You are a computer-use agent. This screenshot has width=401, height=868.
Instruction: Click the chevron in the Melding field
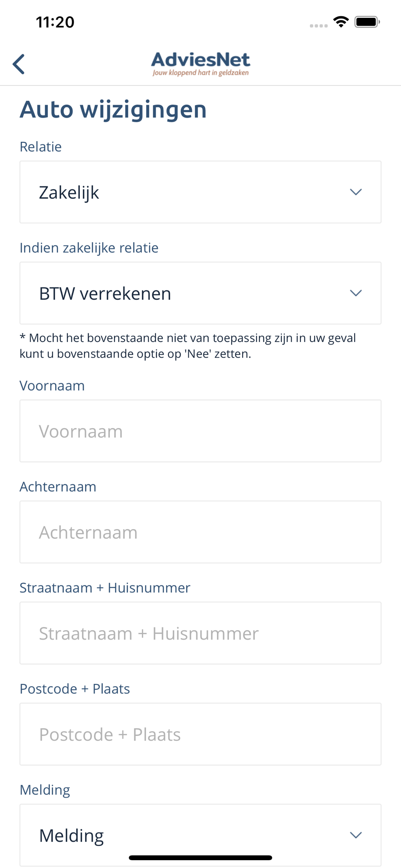tap(356, 835)
